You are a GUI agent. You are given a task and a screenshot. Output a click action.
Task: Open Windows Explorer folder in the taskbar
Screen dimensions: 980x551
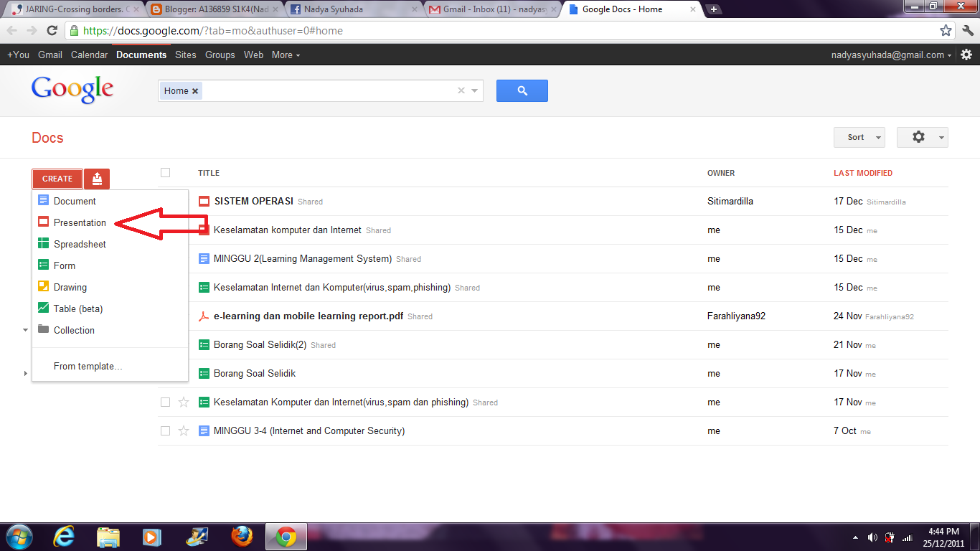click(108, 537)
